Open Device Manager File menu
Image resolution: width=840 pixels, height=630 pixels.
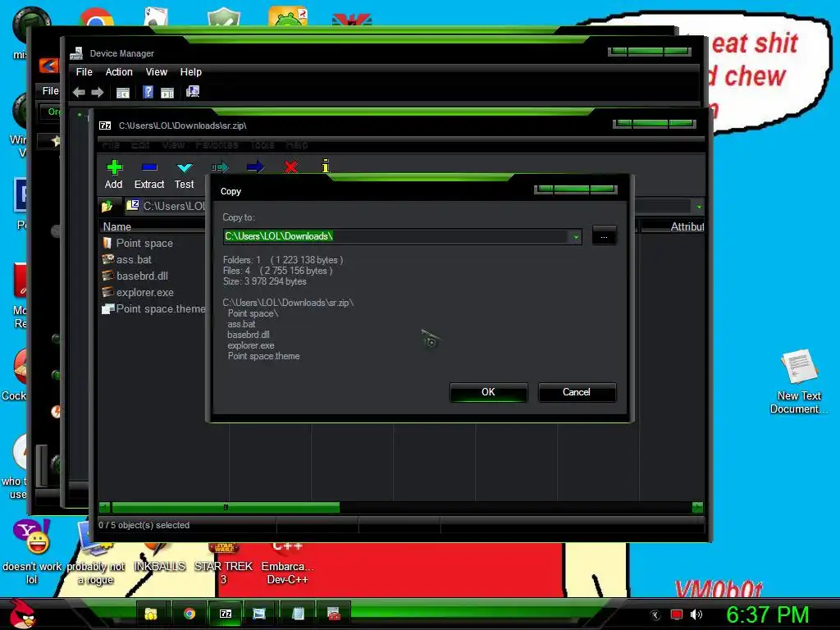pyautogui.click(x=84, y=72)
